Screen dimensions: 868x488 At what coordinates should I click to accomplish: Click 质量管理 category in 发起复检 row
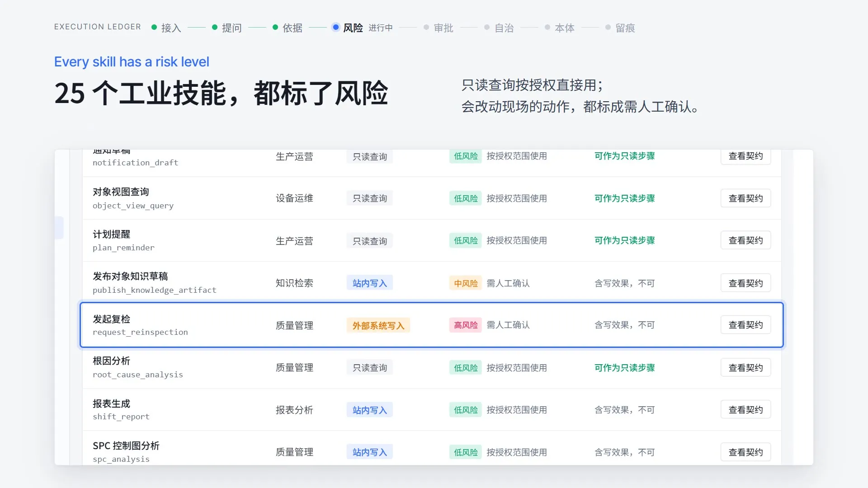click(x=294, y=325)
